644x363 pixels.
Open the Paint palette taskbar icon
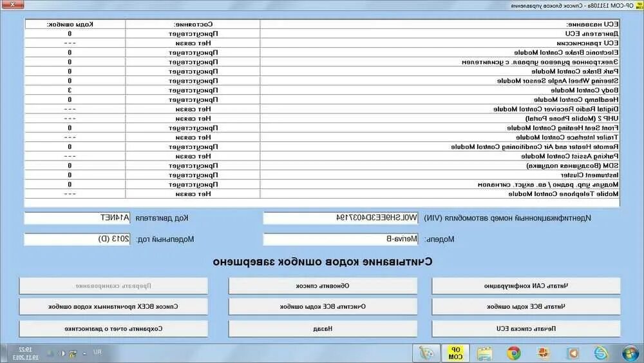coord(427,353)
